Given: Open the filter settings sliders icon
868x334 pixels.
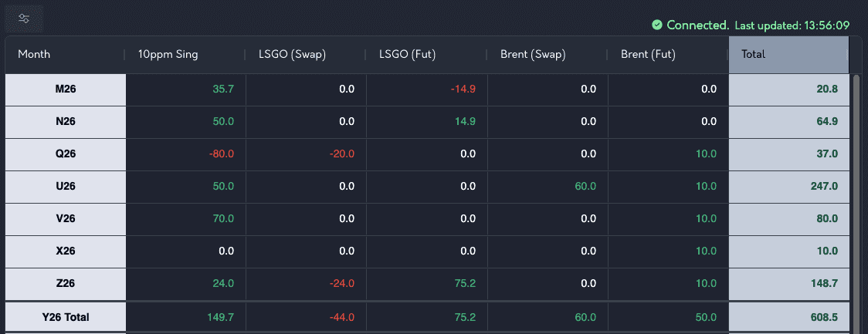Looking at the screenshot, I should 24,19.
